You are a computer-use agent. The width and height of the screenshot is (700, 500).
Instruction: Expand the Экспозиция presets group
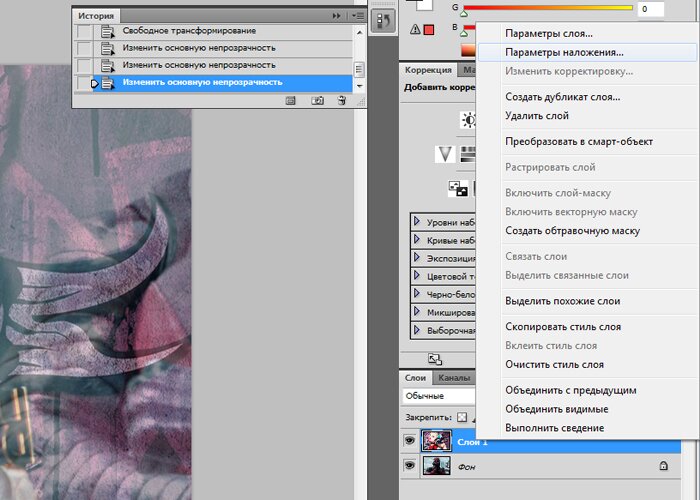pyautogui.click(x=418, y=258)
